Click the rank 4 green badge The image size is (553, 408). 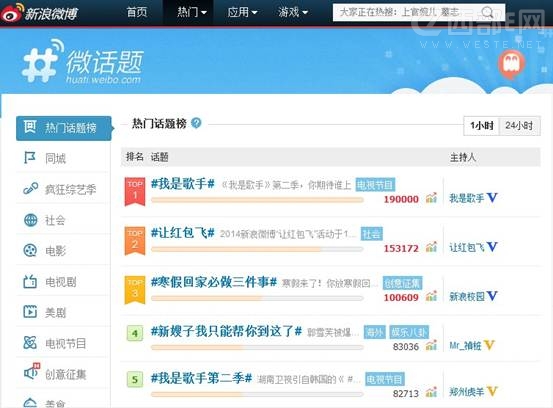click(x=135, y=333)
